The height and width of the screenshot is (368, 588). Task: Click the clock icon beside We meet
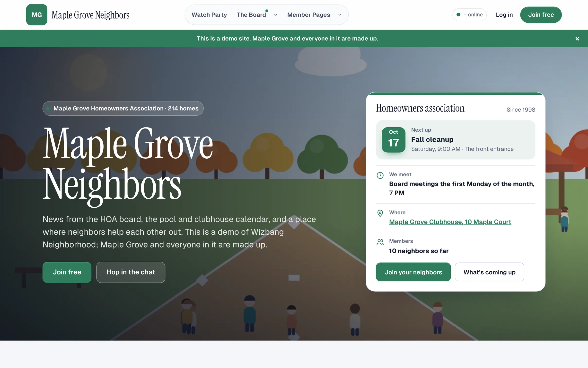point(380,175)
